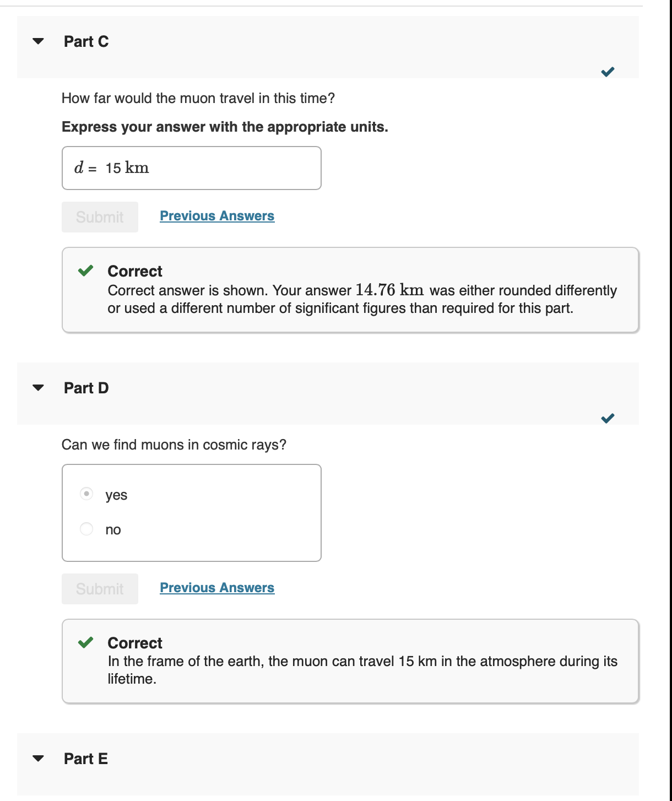Toggle the Part E disclosure triangle
Image resolution: width=672 pixels, height=801 pixels.
click(x=38, y=759)
